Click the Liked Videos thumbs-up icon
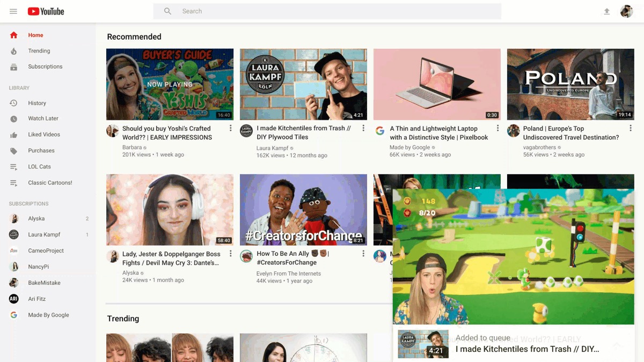 14,135
